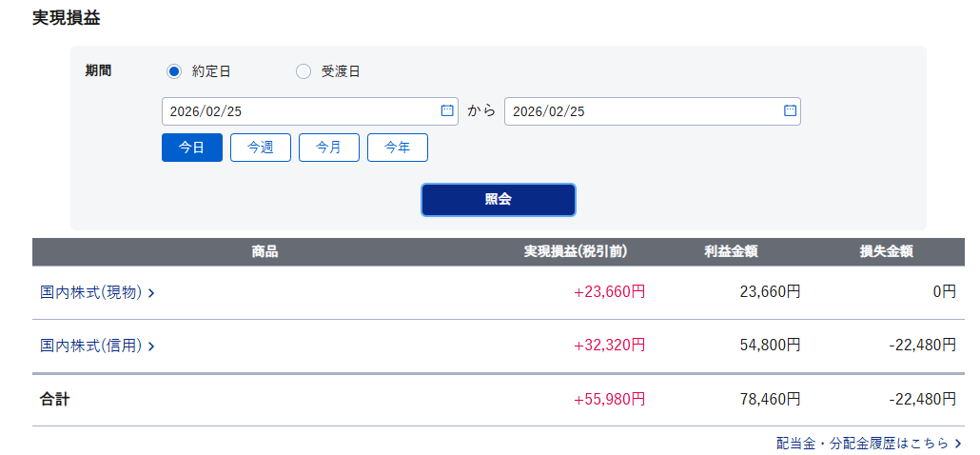Click the 実現損益(税引前) column header
The image size is (980, 455).
[576, 252]
